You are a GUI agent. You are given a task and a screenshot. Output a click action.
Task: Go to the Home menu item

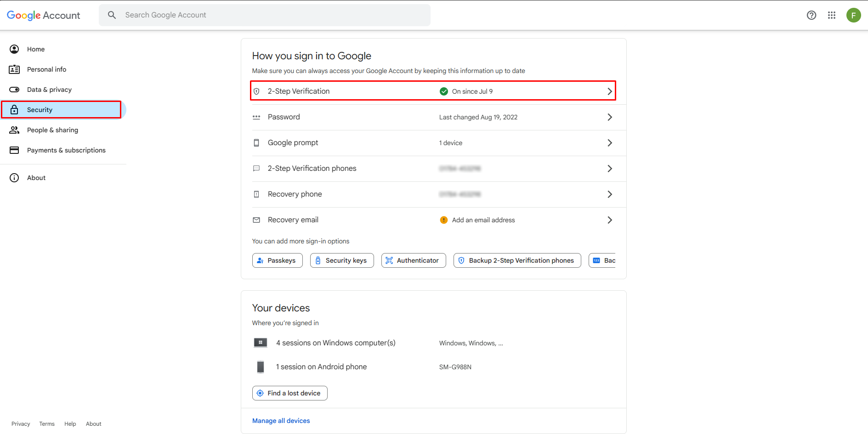tap(63, 49)
